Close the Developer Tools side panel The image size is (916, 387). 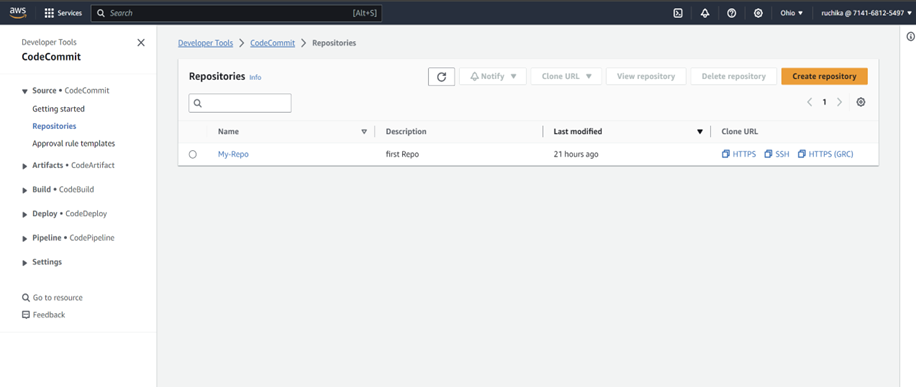click(141, 43)
